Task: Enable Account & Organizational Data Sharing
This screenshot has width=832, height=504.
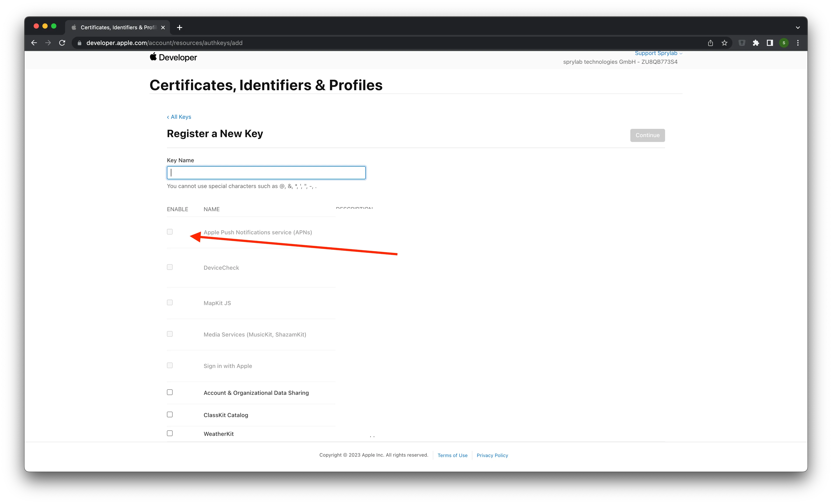Action: coord(170,392)
